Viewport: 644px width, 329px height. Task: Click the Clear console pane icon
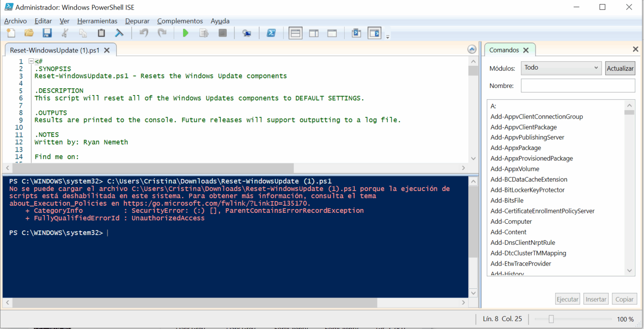click(119, 33)
